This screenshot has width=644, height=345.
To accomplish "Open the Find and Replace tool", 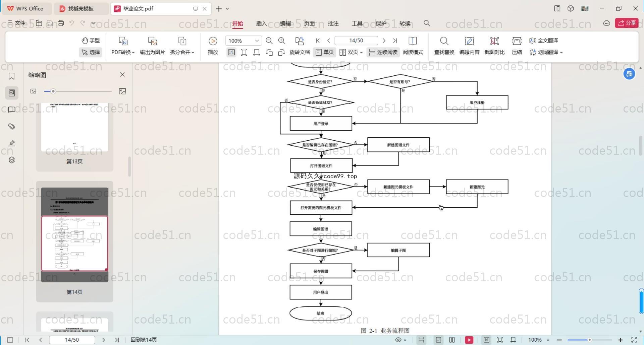I will (x=444, y=46).
